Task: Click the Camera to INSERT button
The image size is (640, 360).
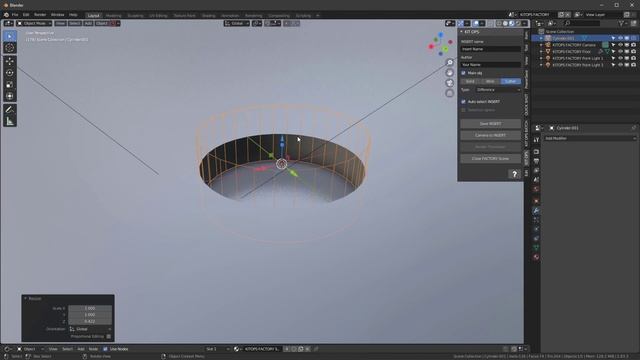Action: click(x=490, y=135)
